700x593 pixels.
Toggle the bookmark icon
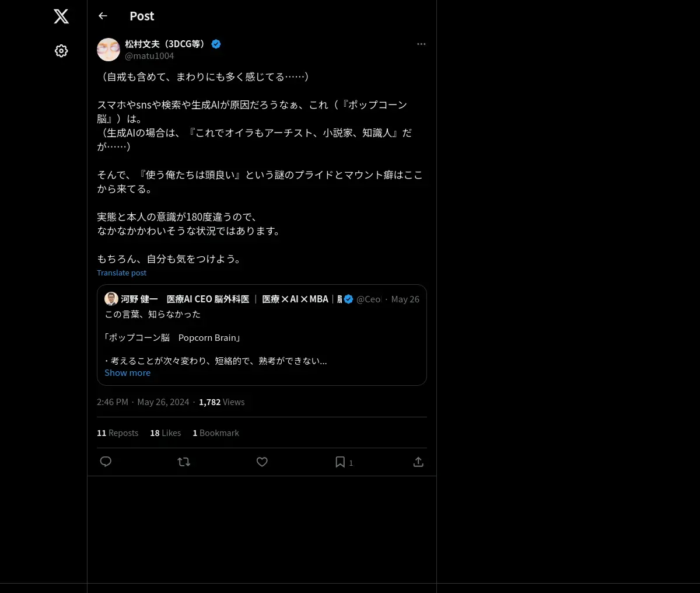point(340,462)
